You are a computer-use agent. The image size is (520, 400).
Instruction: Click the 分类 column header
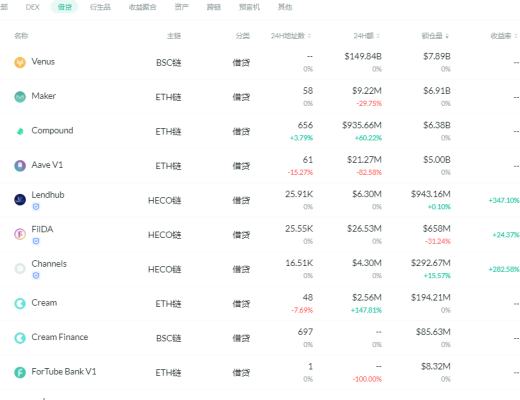tap(243, 36)
